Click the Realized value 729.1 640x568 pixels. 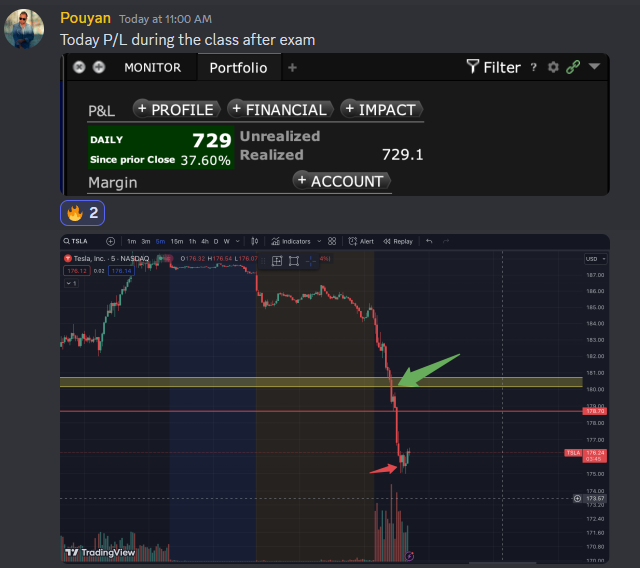[402, 155]
